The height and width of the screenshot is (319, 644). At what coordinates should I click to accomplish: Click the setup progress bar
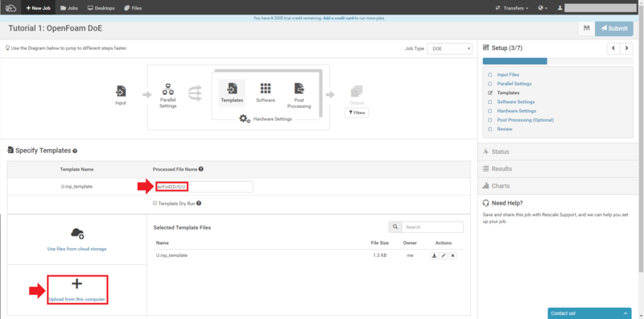tap(558, 61)
